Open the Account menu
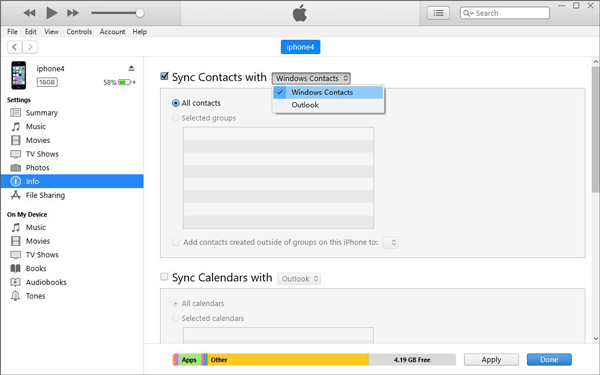This screenshot has width=600, height=375. [x=112, y=32]
